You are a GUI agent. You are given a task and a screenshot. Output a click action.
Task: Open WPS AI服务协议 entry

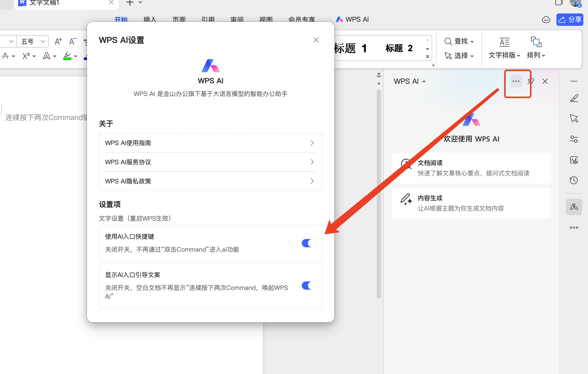click(x=210, y=162)
